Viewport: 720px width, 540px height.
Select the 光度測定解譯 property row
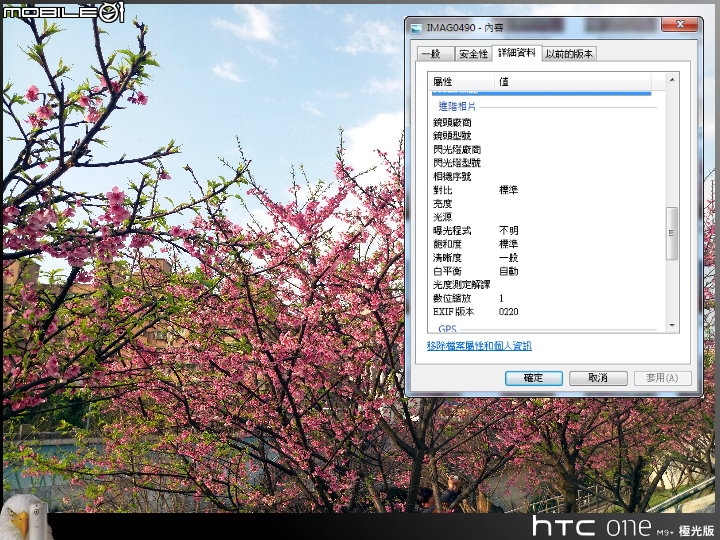tap(544, 285)
